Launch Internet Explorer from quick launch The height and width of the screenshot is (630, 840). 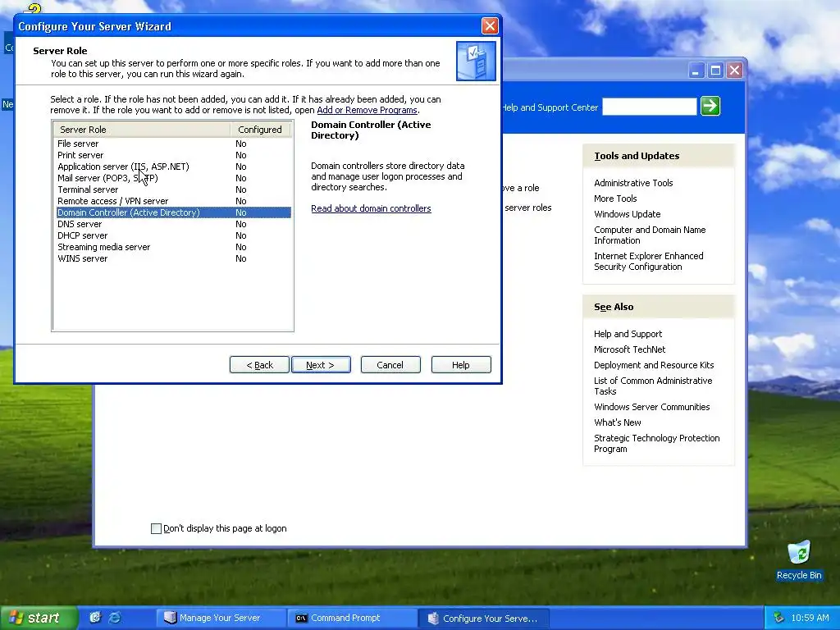coord(115,618)
